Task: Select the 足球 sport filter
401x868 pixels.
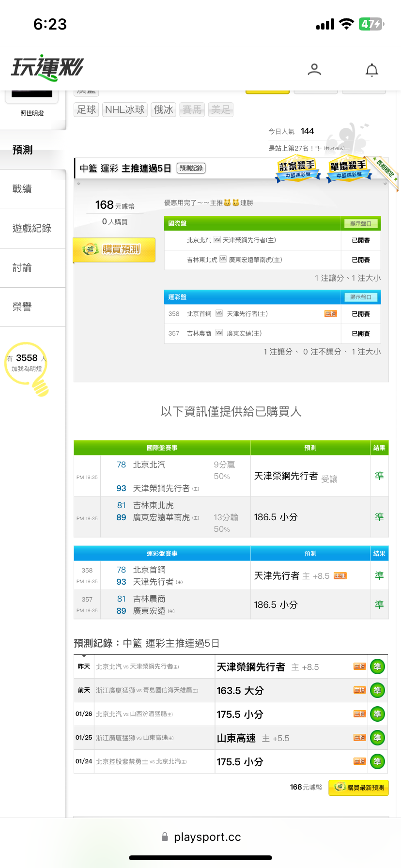Action: (86, 109)
